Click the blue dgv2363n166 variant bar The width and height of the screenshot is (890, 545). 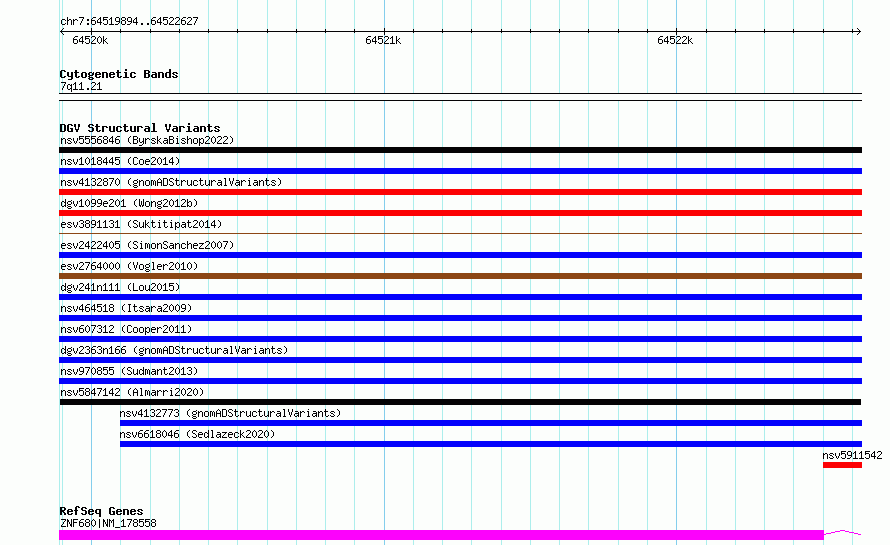pyautogui.click(x=460, y=360)
